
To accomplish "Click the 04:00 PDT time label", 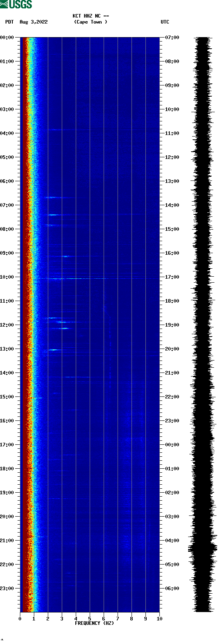I will click(7, 133).
